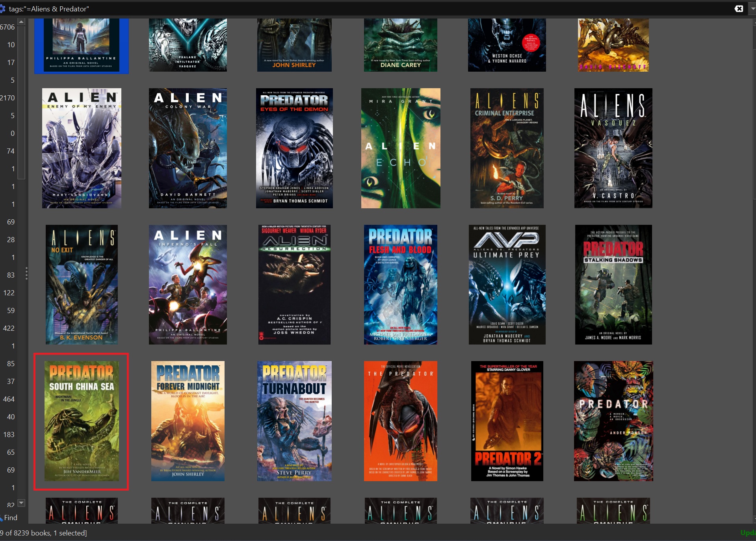
Task: Select the Alien Resurrection novelization cover
Action: pos(294,285)
